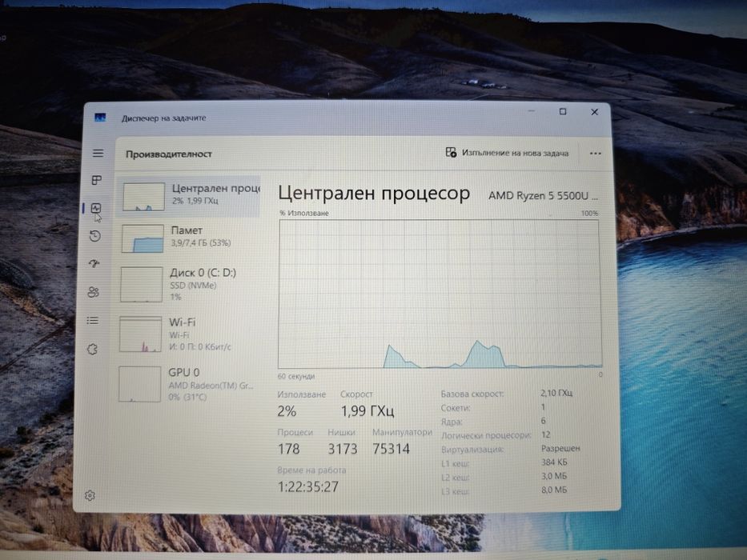The image size is (747, 560).
Task: Click the CPU mini graph thumbnail
Action: pyautogui.click(x=144, y=196)
